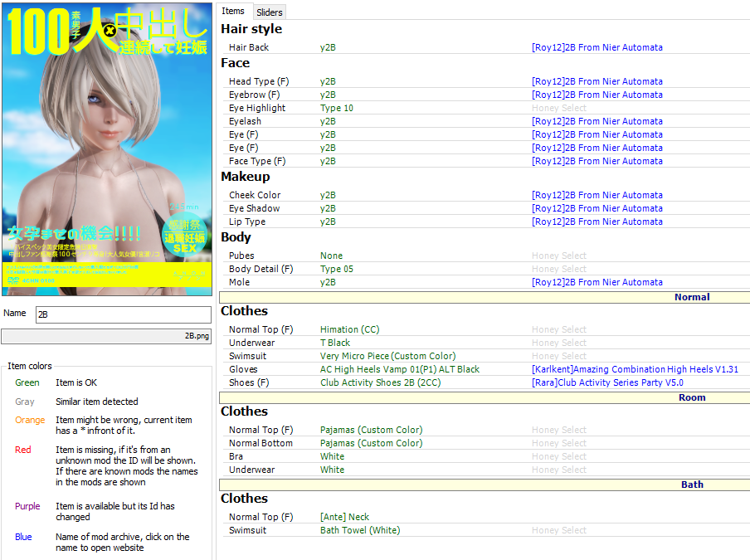
Task: Click the "[Ante] Neck" item
Action: point(345,517)
